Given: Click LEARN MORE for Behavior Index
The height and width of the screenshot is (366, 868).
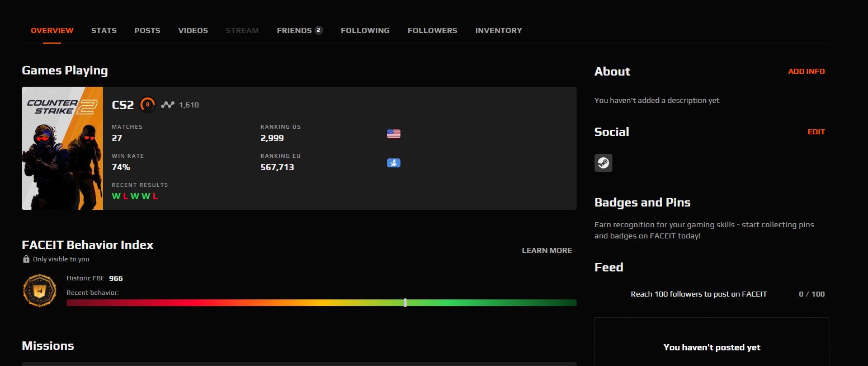Looking at the screenshot, I should pyautogui.click(x=547, y=250).
